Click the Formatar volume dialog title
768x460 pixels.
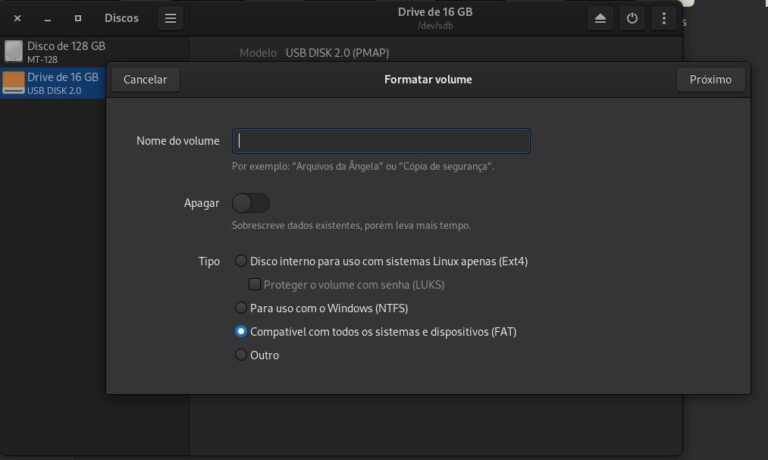pos(428,80)
